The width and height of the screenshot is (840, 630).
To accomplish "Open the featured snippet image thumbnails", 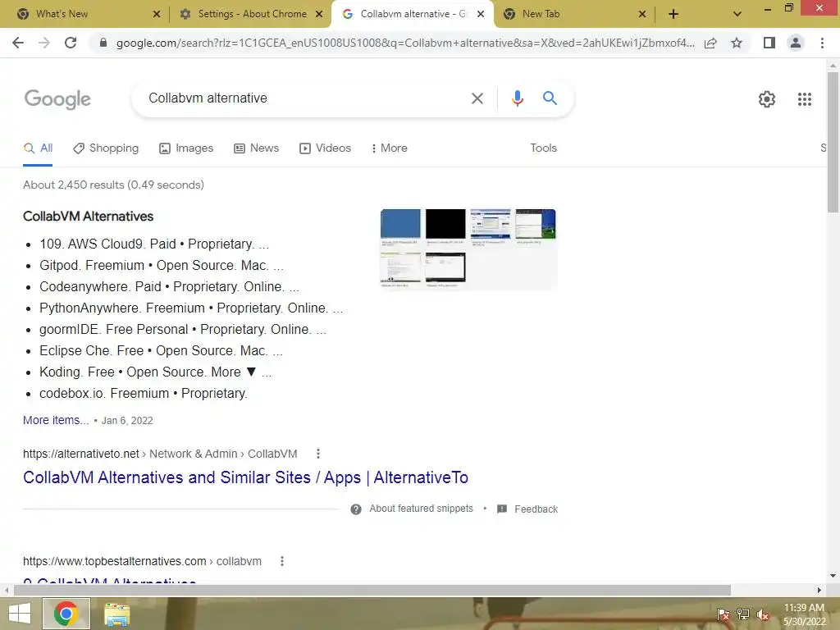I will pyautogui.click(x=468, y=249).
